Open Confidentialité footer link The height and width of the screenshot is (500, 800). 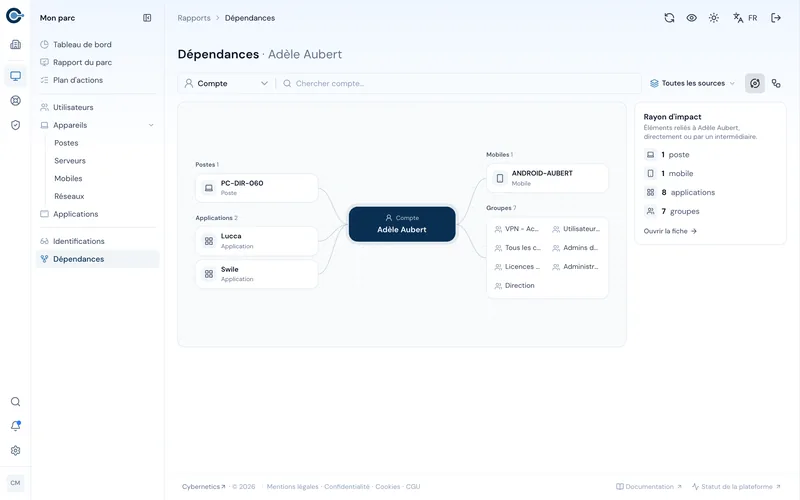[346, 487]
